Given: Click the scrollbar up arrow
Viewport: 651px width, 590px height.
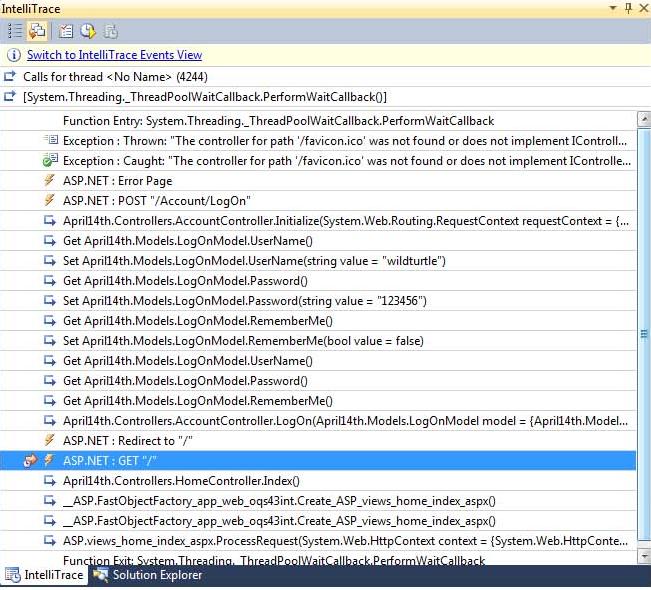Looking at the screenshot, I should click(644, 120).
